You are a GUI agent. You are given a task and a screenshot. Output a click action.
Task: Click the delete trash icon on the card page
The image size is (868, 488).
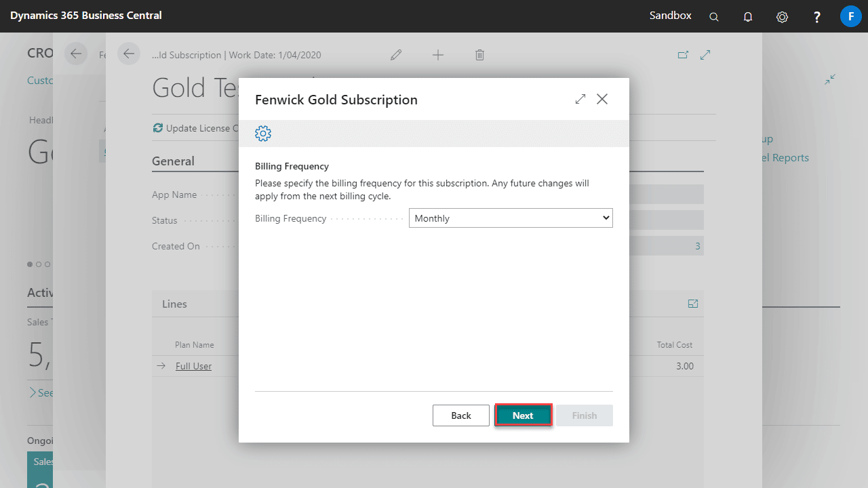(x=479, y=55)
